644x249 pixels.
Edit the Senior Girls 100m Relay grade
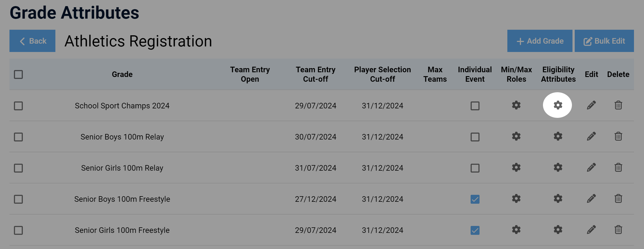coord(591,168)
